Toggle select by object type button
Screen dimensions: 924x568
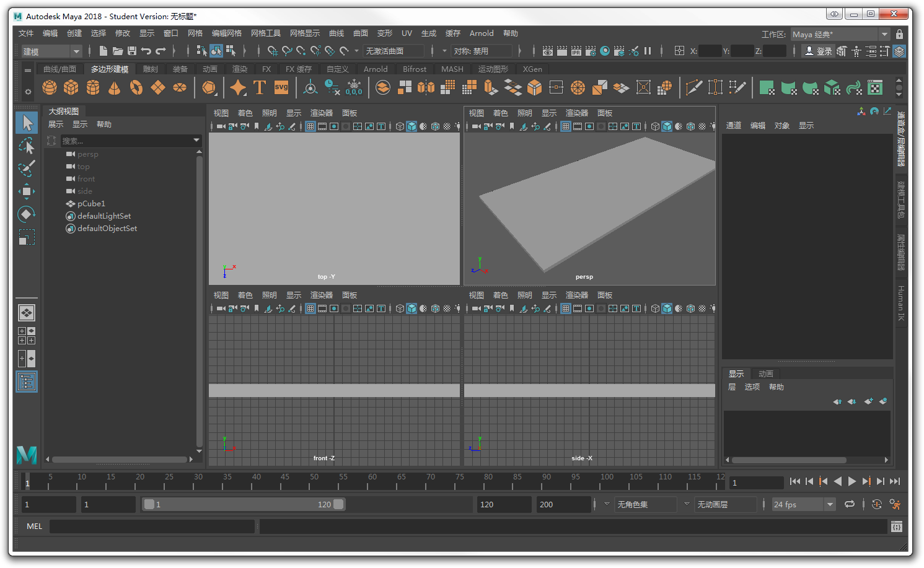[x=216, y=51]
